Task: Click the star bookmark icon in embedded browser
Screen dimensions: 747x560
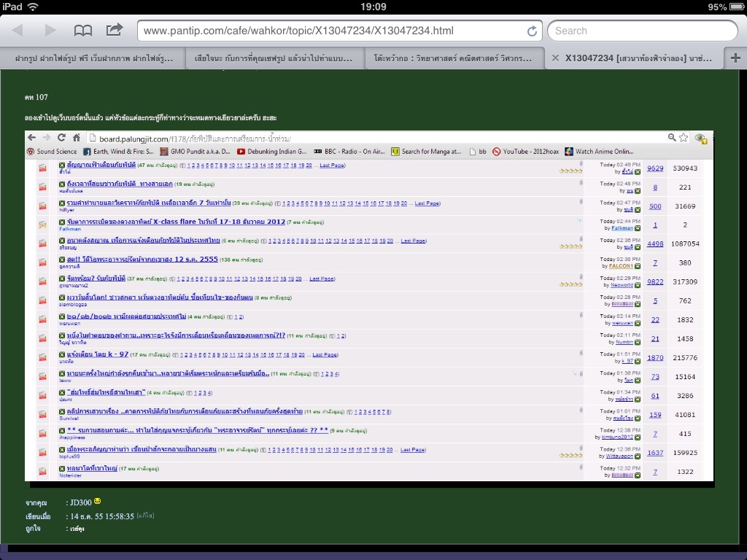Action: pyautogui.click(x=684, y=138)
